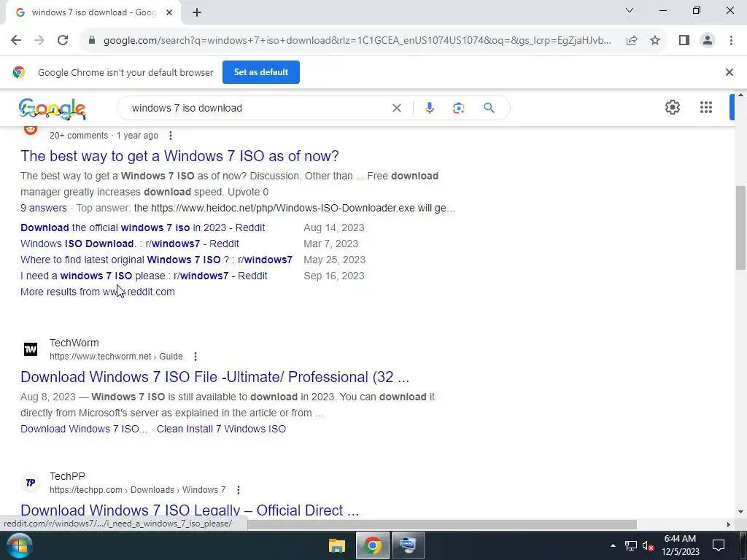Click the TechWorm site name

(74, 343)
